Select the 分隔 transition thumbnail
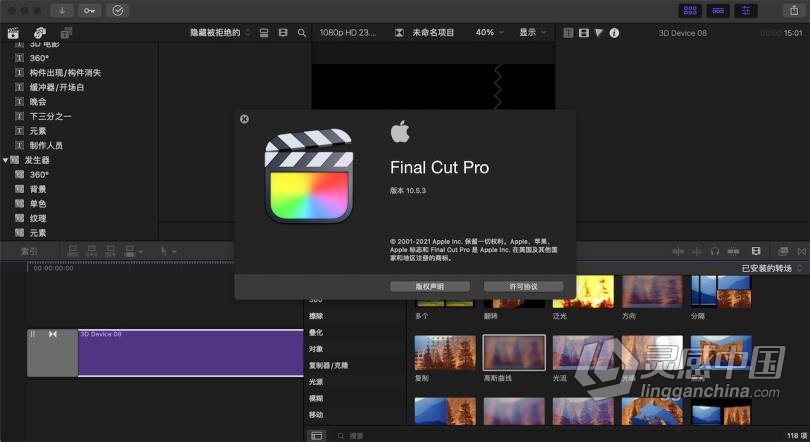 [x=721, y=291]
